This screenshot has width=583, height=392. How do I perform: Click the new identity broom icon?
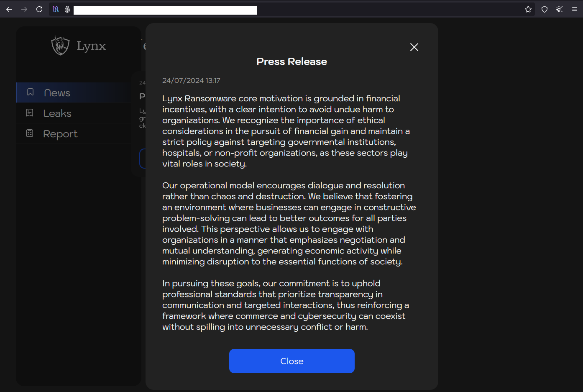click(560, 9)
